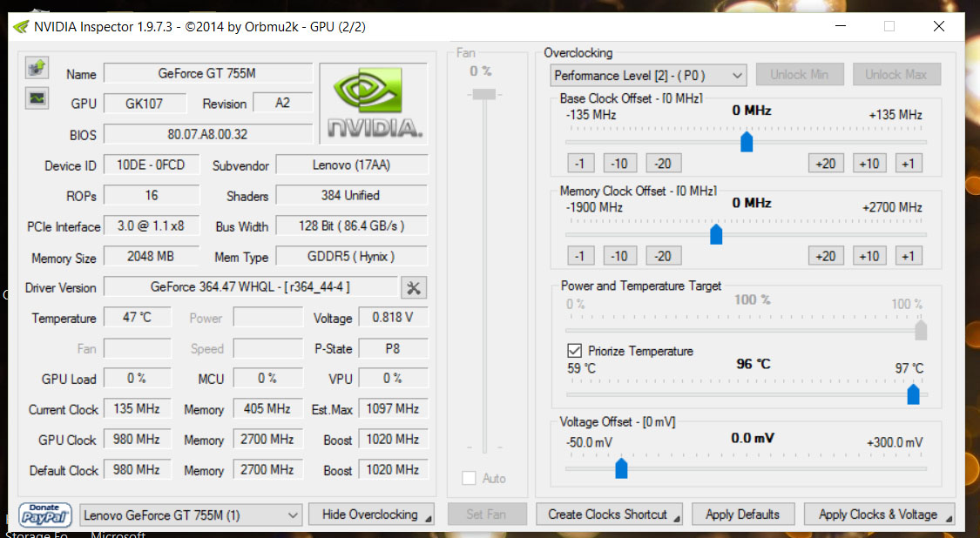Click the Donate PayPal button
The width and height of the screenshot is (980, 538).
click(x=44, y=514)
